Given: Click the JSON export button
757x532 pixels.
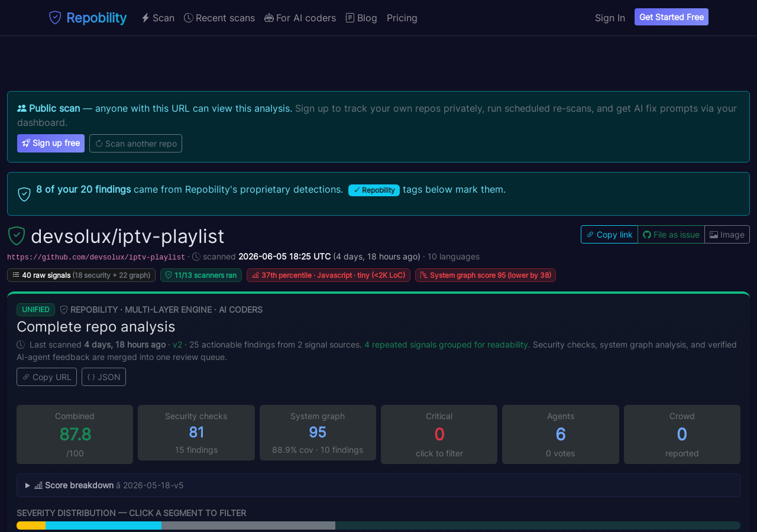Looking at the screenshot, I should (103, 377).
